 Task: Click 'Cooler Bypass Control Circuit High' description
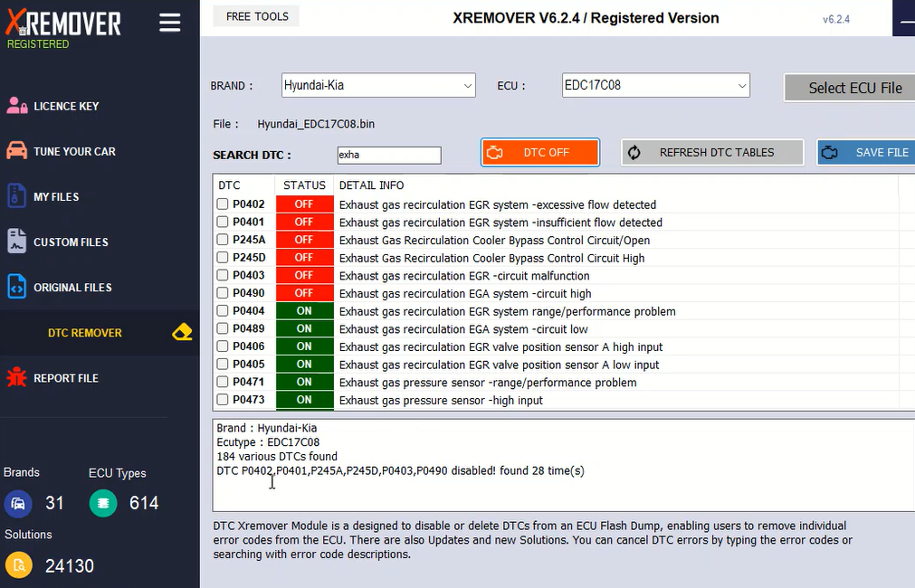492,258
